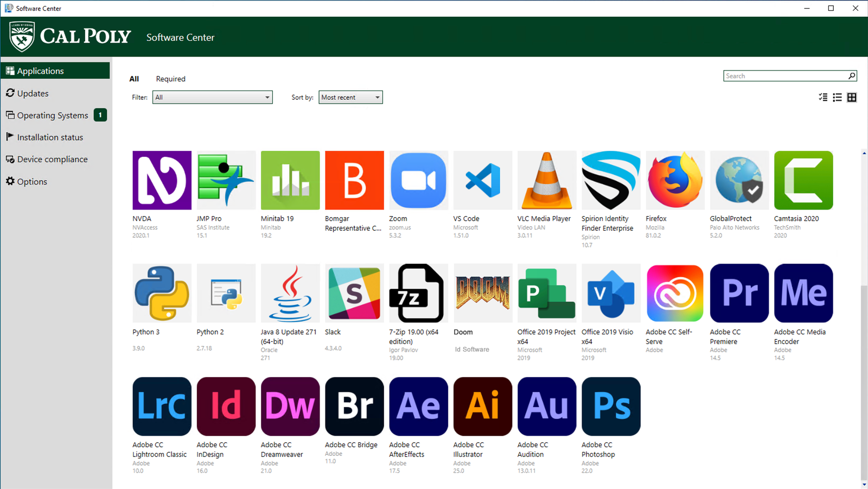Switch to the Required tab
The height and width of the screenshot is (489, 868).
pyautogui.click(x=170, y=79)
